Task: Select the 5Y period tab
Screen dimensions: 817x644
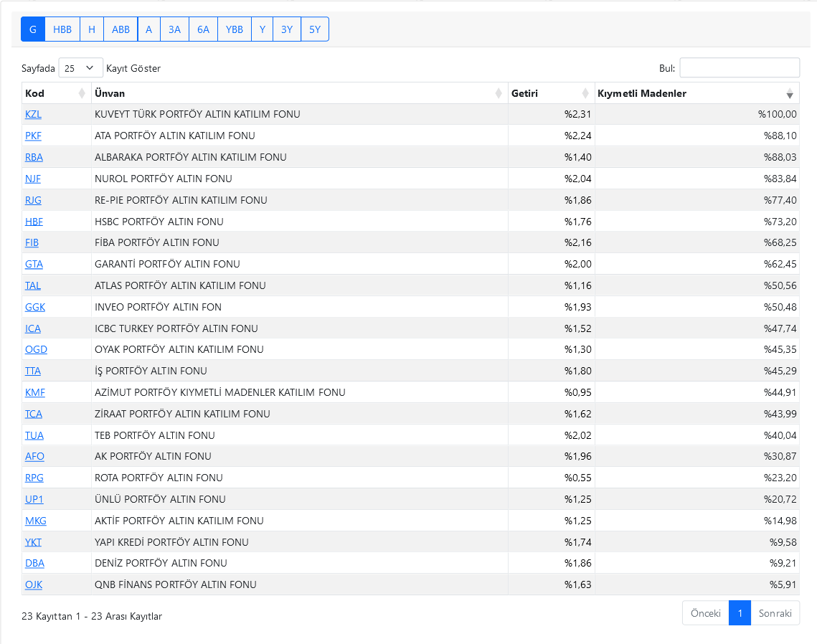Action: [315, 29]
